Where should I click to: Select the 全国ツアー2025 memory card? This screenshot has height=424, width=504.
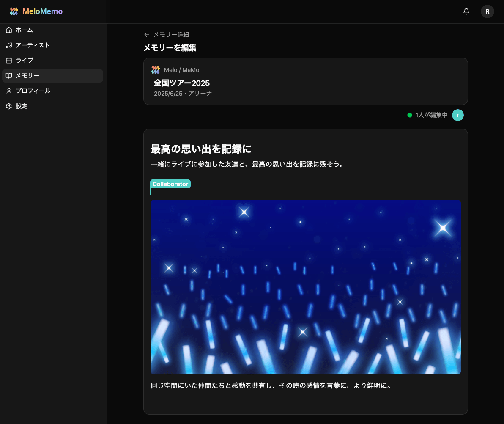tap(305, 81)
